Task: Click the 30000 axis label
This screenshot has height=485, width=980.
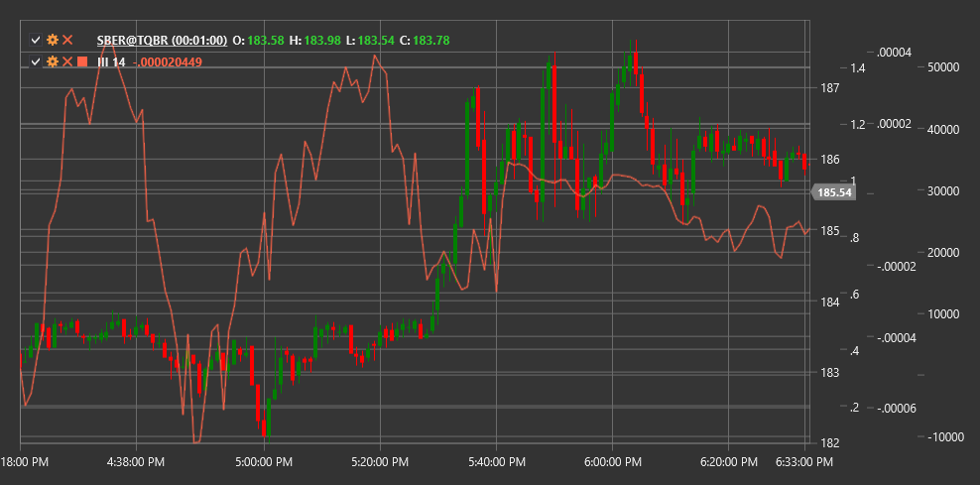Action: click(944, 190)
